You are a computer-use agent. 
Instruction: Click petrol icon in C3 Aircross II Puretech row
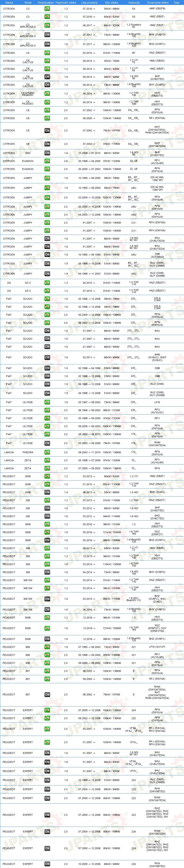click(47, 25)
